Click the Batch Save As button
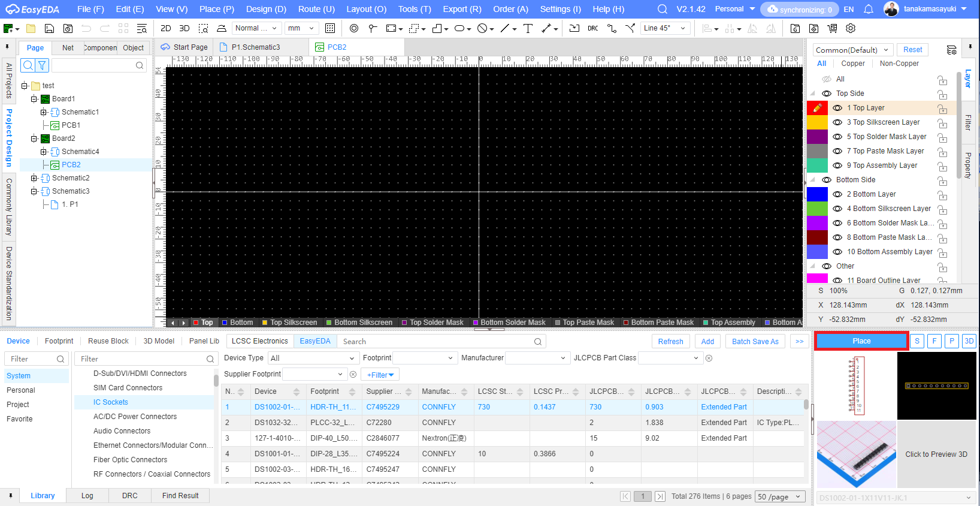 [x=755, y=341]
